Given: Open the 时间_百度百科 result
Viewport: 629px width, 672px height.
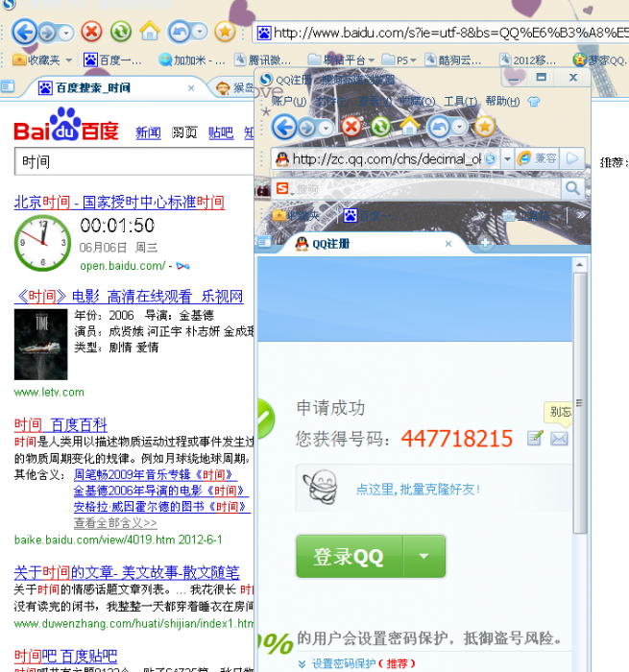Looking at the screenshot, I should tap(60, 424).
